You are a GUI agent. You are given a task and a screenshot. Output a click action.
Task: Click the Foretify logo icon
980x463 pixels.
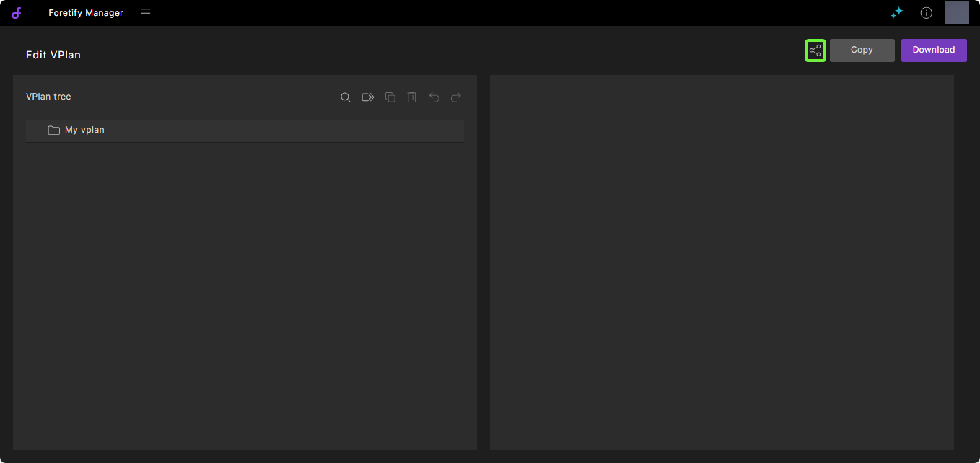tap(16, 13)
